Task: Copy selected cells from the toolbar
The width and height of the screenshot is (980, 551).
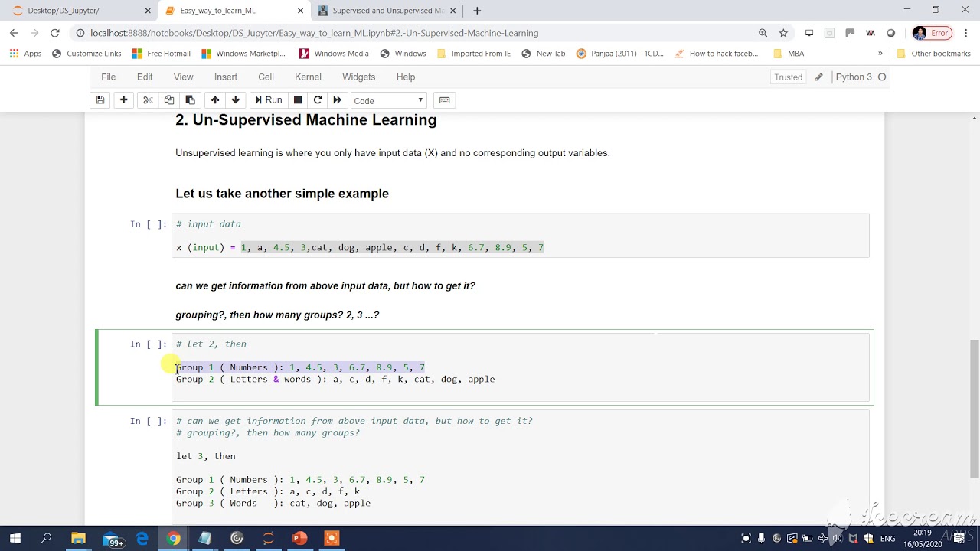Action: (168, 100)
